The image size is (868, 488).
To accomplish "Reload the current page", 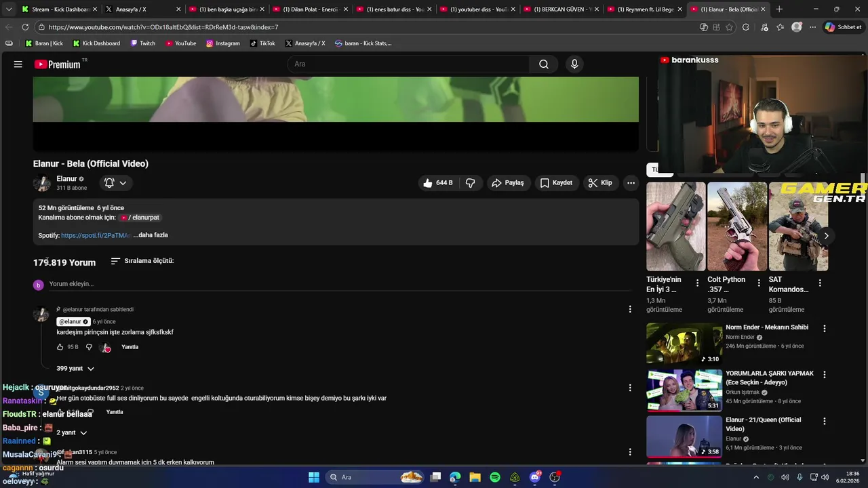I will [x=25, y=27].
